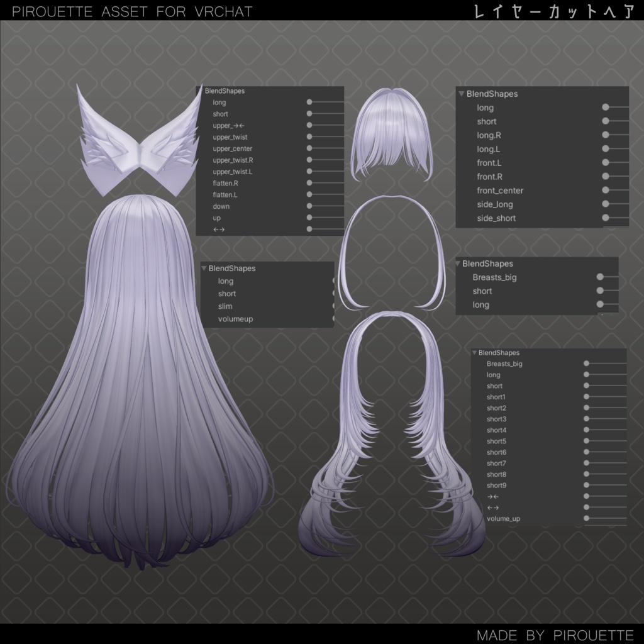Image resolution: width=644 pixels, height=644 pixels.
Task: Adjust the short9 blendshape slider
Action: click(586, 485)
